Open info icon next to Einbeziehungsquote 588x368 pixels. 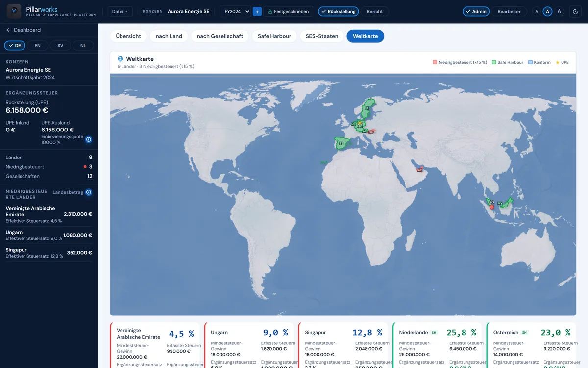point(89,139)
